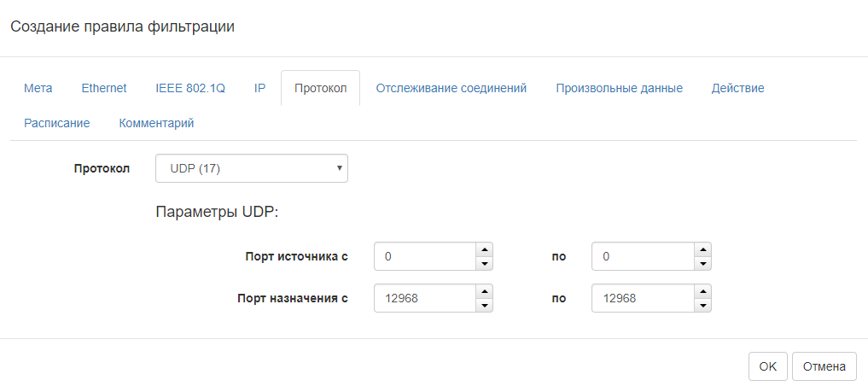Open the Действие tab
Screen dimensions: 868x392
coord(737,88)
